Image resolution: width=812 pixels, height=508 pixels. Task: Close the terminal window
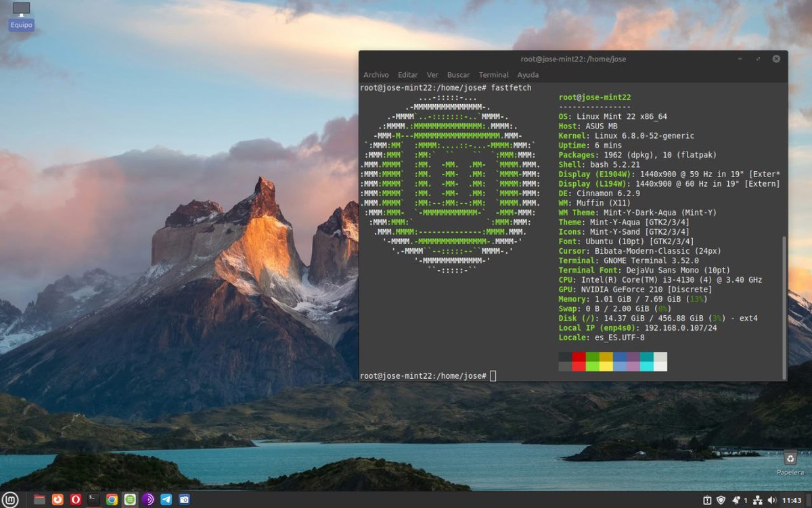(775, 59)
